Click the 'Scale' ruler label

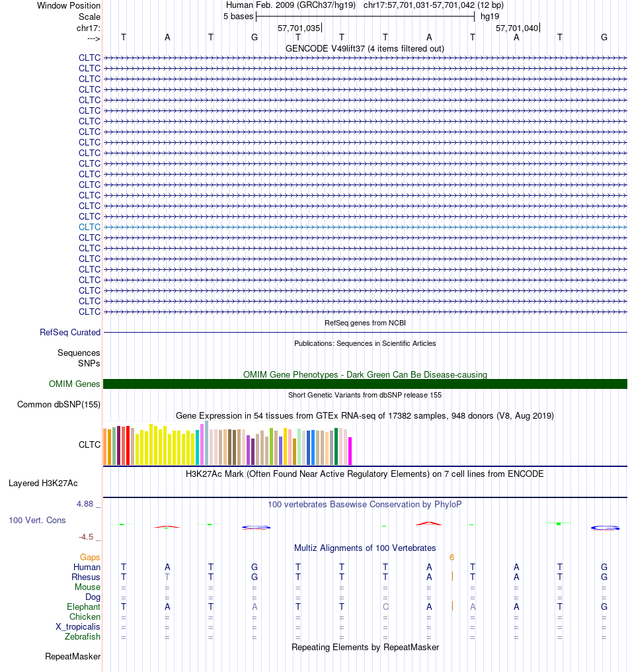pyautogui.click(x=89, y=17)
